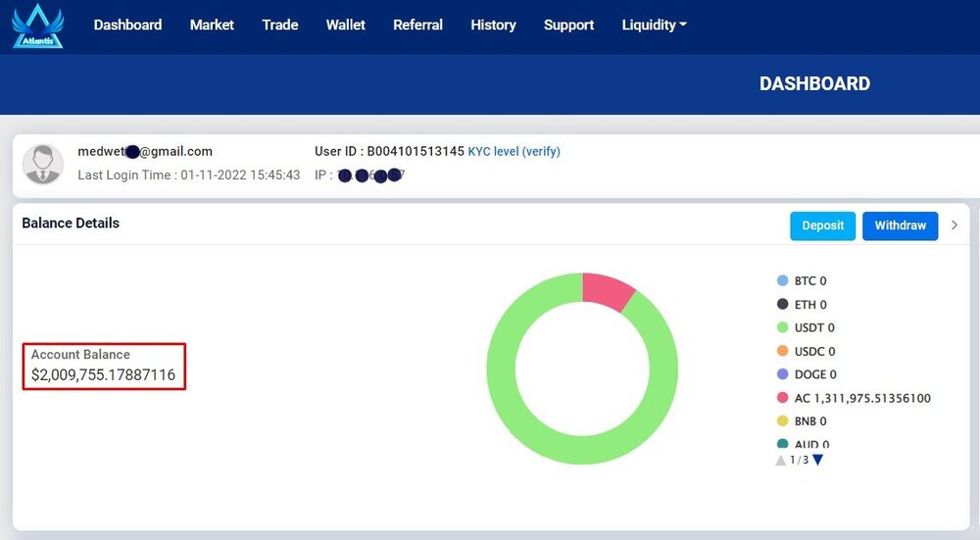The image size is (980, 540).
Task: Click the pink AC segment of donut chart
Action: click(x=606, y=290)
